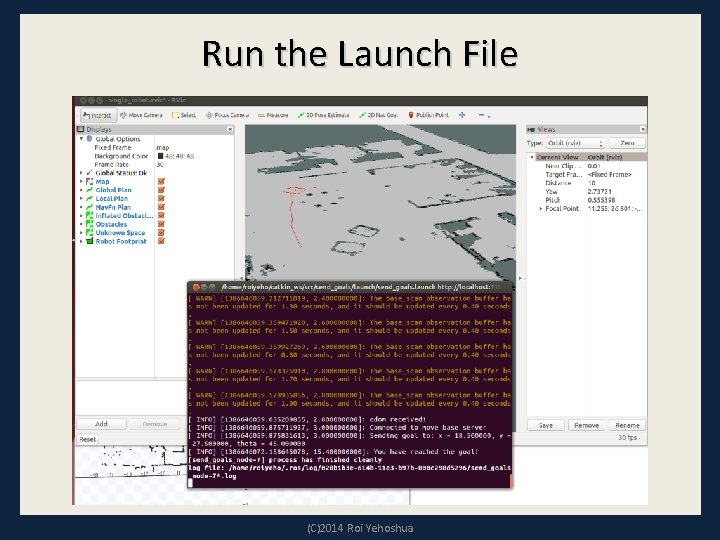The image size is (720, 540).
Task: Click the Local Plan path icon
Action: coord(90,198)
